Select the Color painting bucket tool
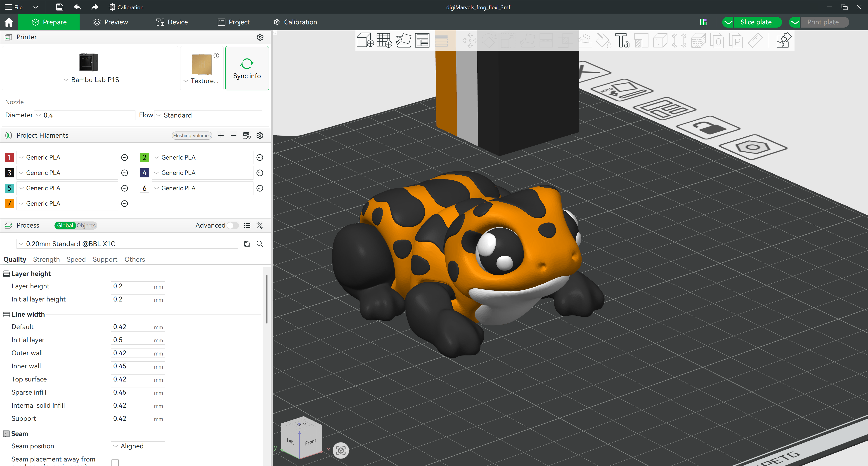Screen dimensions: 868x466 coord(603,40)
